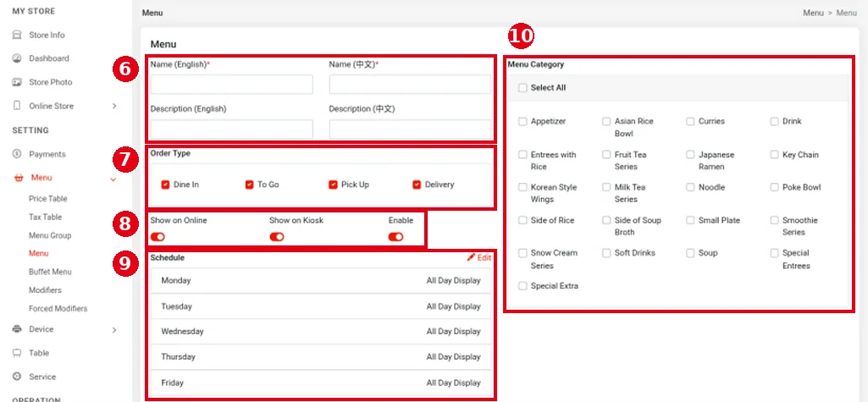Focus the Name (English) input field

click(231, 85)
